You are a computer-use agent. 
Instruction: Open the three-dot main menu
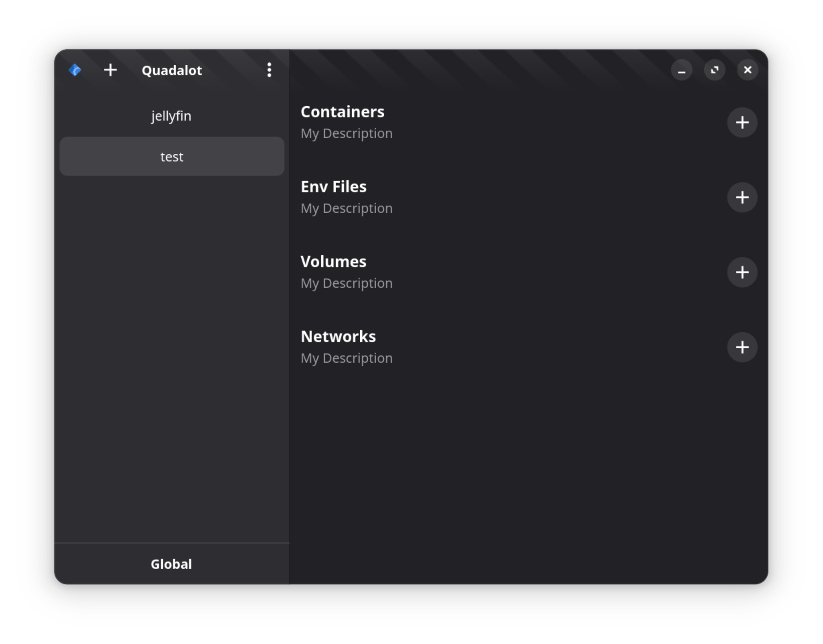tap(269, 70)
